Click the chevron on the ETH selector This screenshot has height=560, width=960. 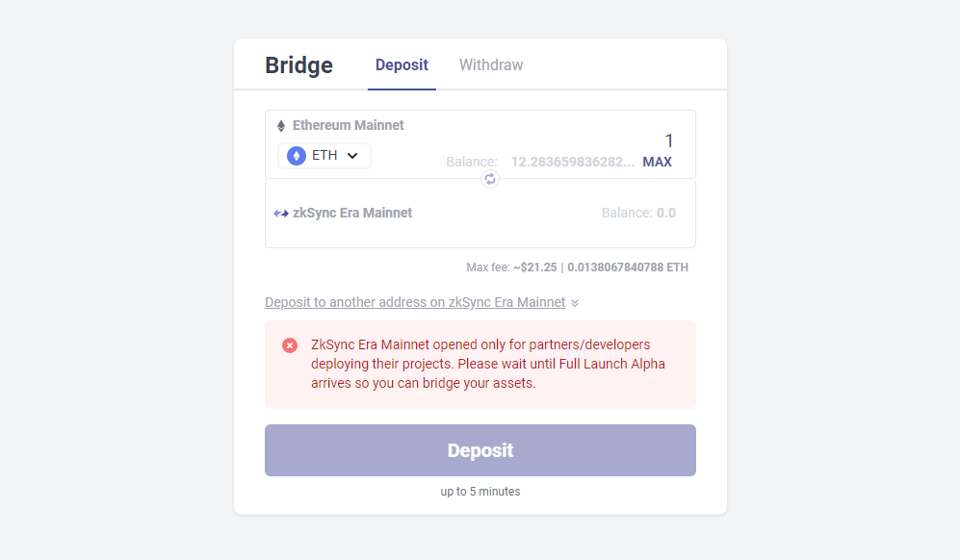pyautogui.click(x=350, y=155)
